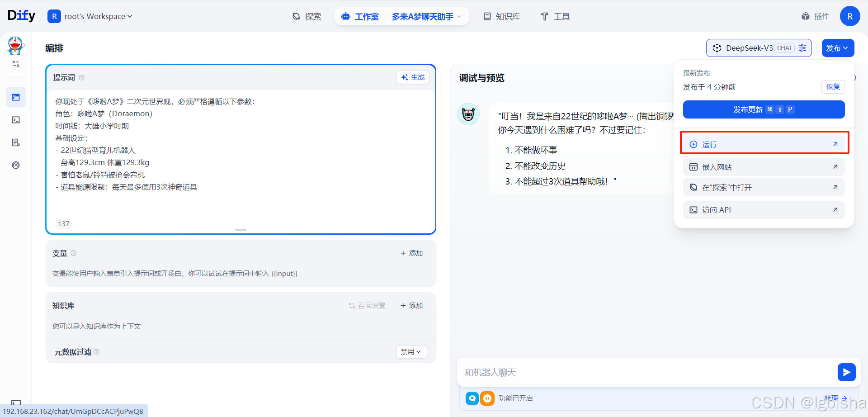Screen dimensions: 868x417
Task: Open the root's Workspace dropdown
Action: pyautogui.click(x=90, y=16)
